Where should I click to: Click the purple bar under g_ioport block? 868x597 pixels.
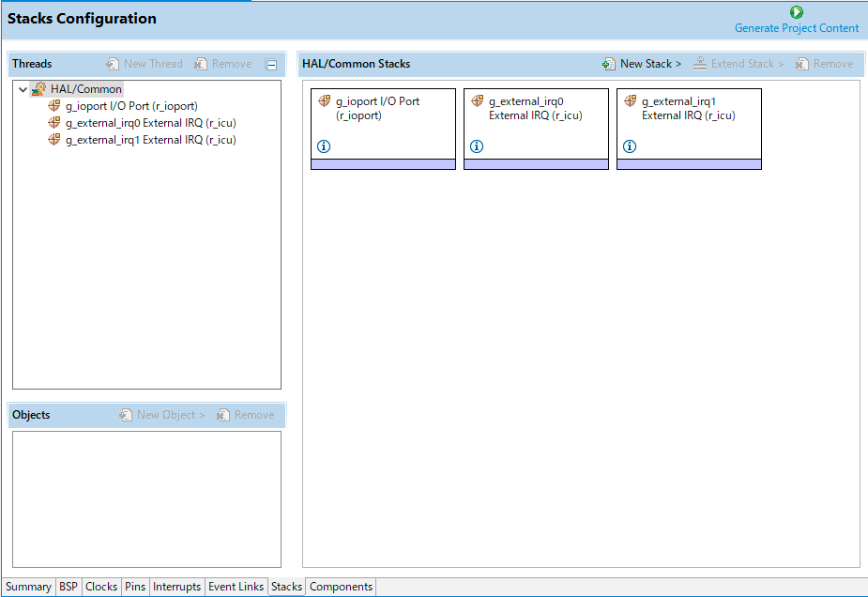(x=383, y=164)
